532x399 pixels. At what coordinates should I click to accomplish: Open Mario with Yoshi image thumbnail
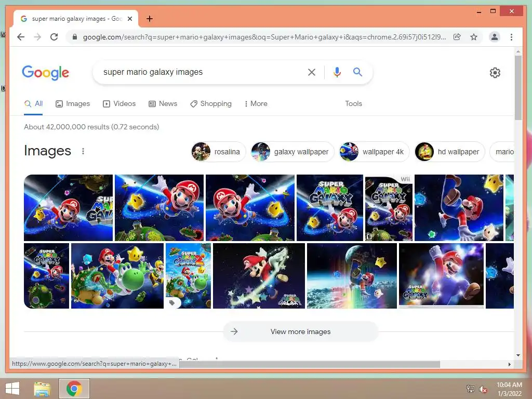pos(117,276)
